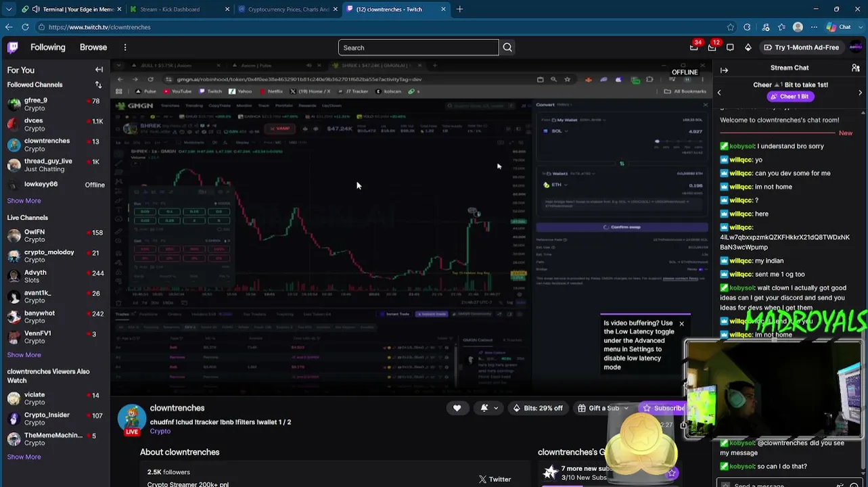This screenshot has width=868, height=487.
Task: Open Advyth Slots channel
Action: click(54, 277)
